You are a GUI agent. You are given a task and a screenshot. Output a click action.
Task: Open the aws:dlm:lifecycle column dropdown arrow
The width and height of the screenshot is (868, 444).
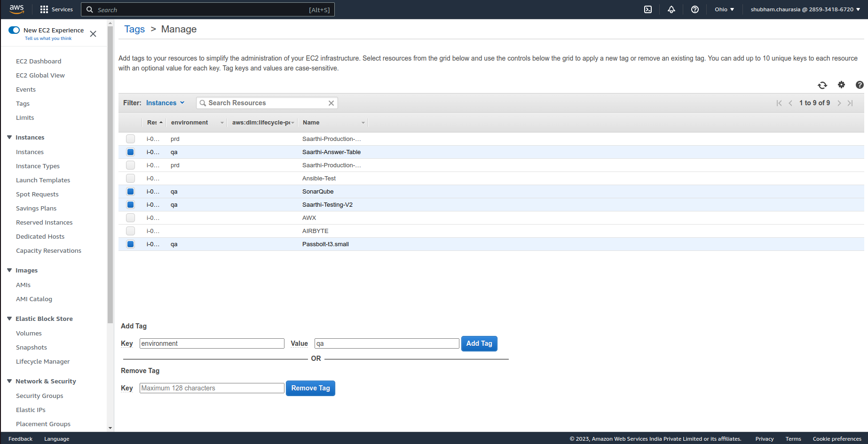[292, 123]
